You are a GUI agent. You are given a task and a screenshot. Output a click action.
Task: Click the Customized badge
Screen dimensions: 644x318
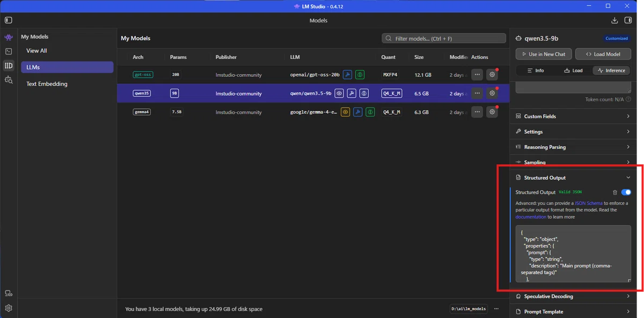pyautogui.click(x=617, y=39)
